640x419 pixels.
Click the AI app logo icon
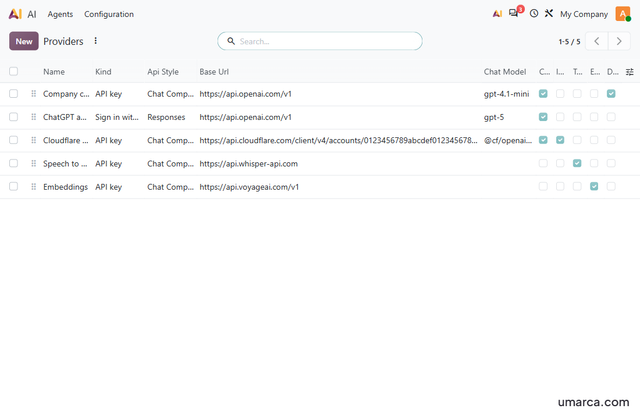point(15,14)
